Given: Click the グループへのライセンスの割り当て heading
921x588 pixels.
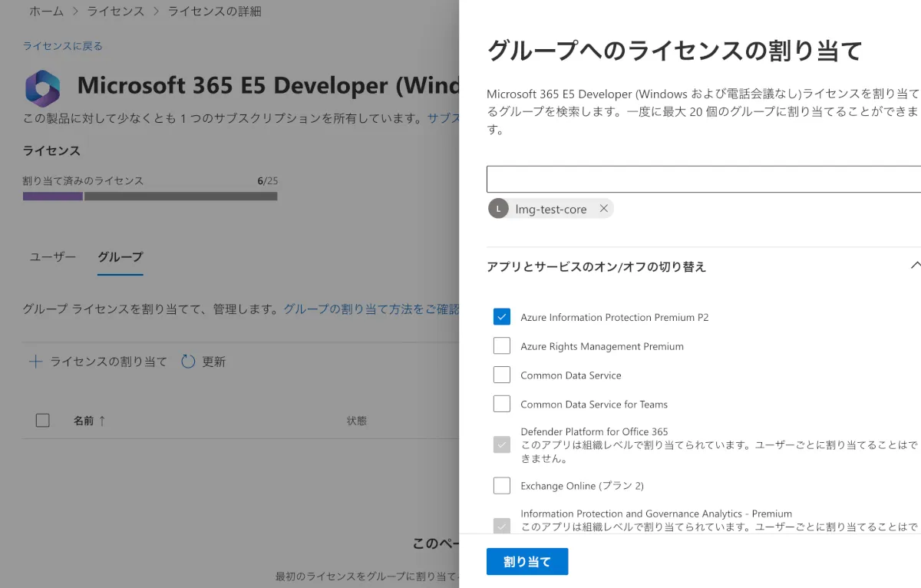Looking at the screenshot, I should point(675,51).
